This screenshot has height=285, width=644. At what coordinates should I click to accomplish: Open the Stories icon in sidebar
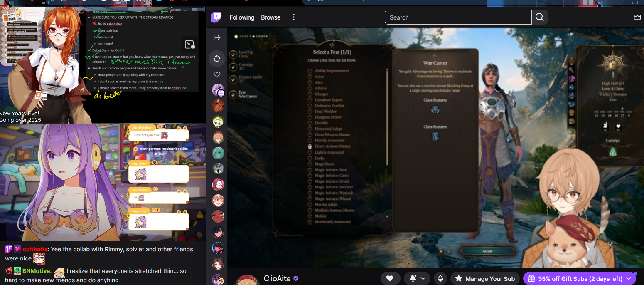point(217,59)
